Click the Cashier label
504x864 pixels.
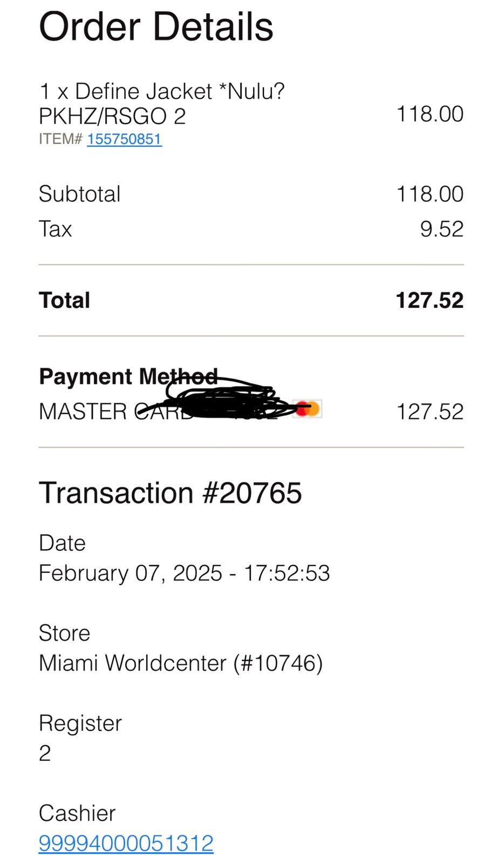click(77, 813)
